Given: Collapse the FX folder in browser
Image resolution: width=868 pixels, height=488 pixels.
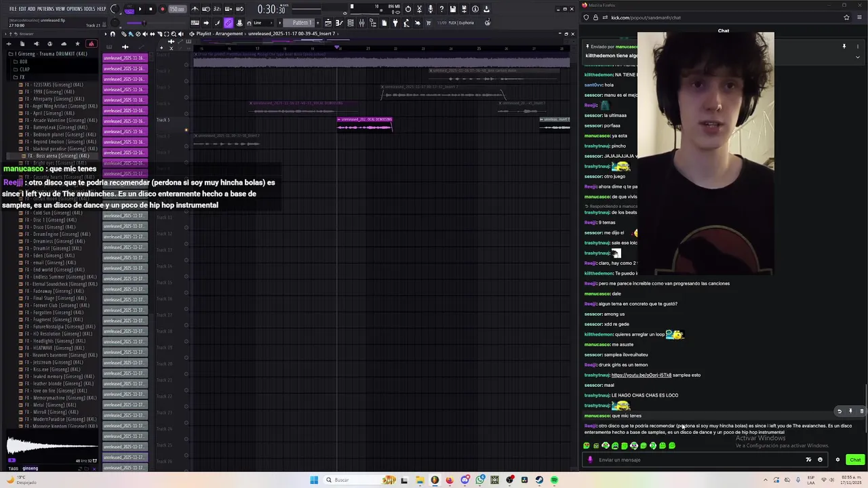Looking at the screenshot, I should click(x=18, y=77).
